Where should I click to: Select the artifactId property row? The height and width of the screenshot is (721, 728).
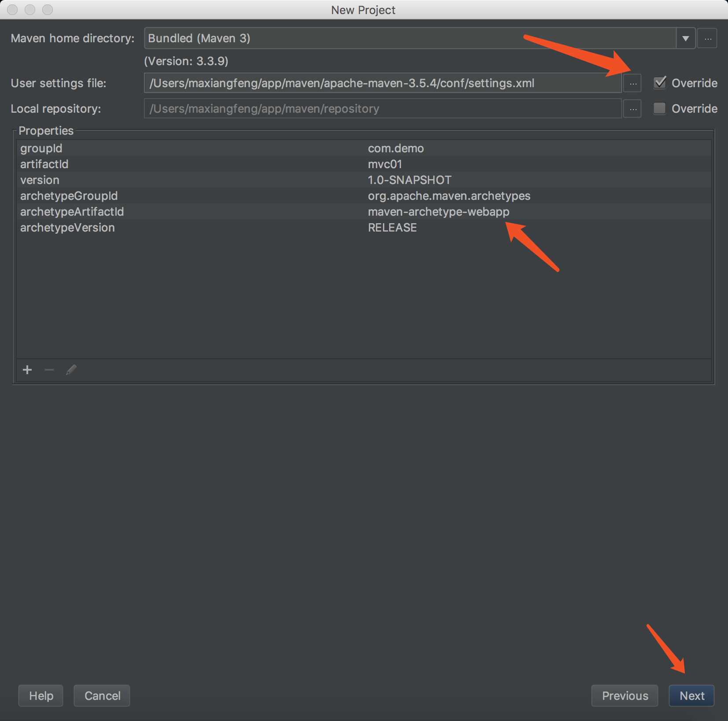coord(364,164)
